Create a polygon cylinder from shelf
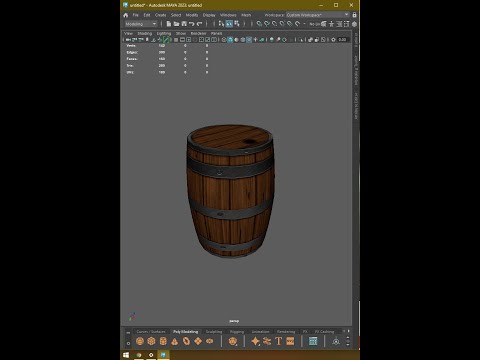Viewport: 480px width, 360px height. [163, 341]
